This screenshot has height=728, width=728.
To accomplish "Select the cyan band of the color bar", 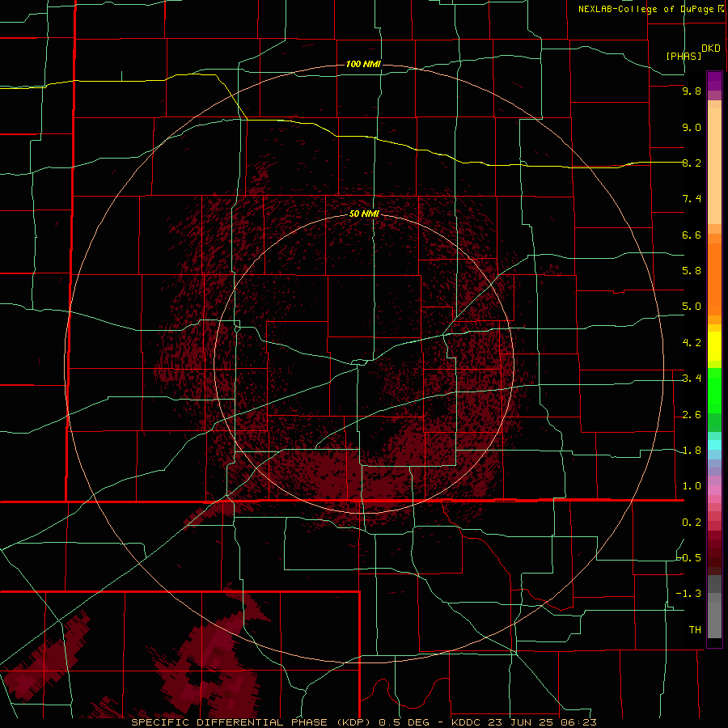I will point(714,445).
